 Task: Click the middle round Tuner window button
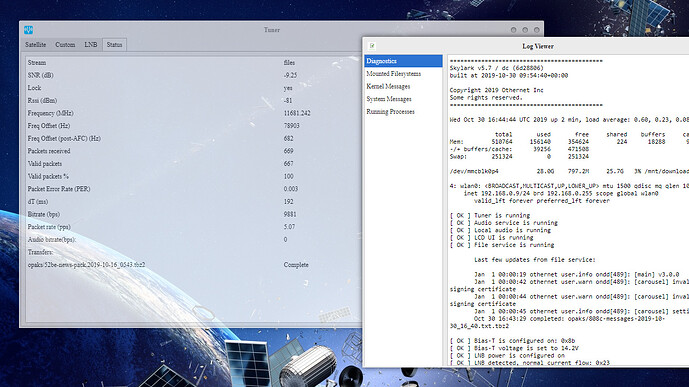coord(525,30)
